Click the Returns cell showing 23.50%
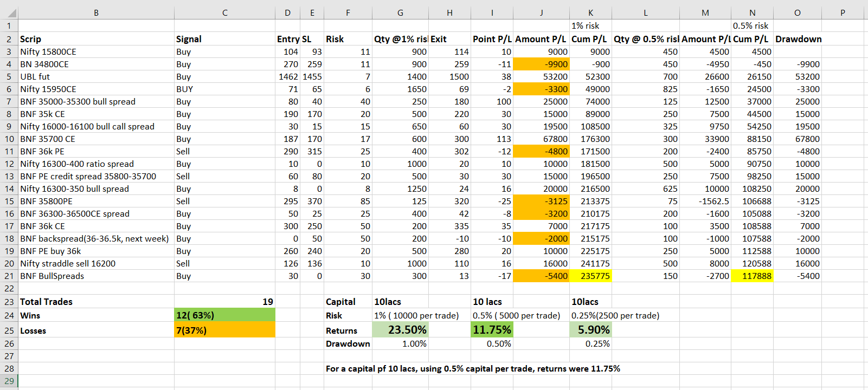This screenshot has height=390, width=868. point(400,330)
